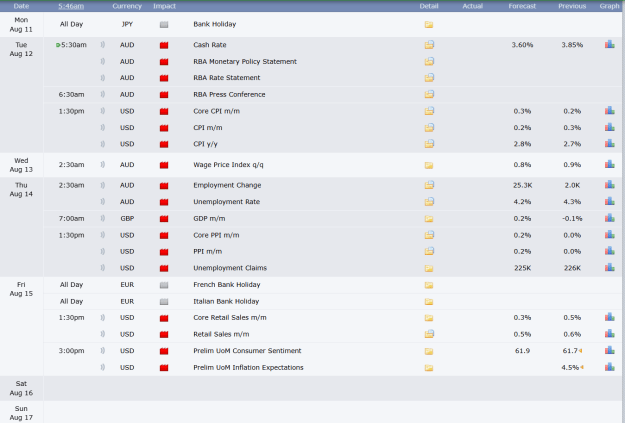Open detail folder for Core CPI m/m
Image resolution: width=625 pixels, height=423 pixels.
pos(429,111)
